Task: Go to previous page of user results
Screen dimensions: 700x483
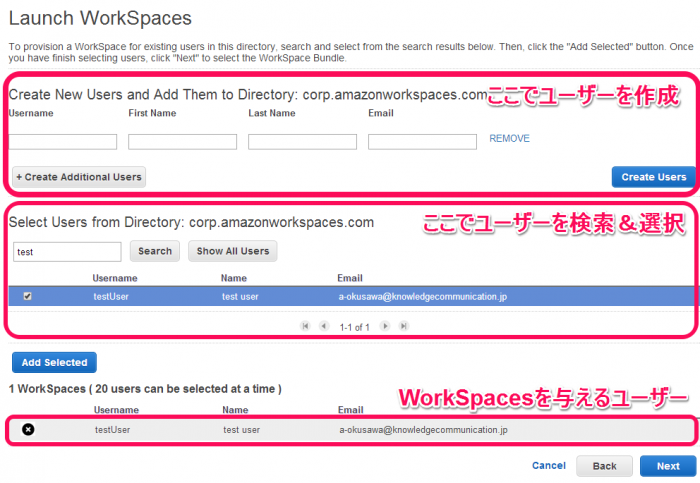Action: [x=324, y=326]
